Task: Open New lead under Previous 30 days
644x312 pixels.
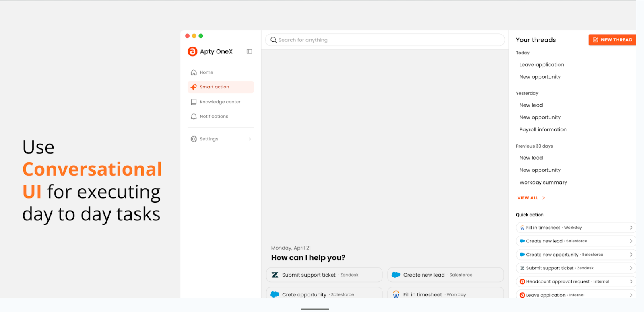Action: point(531,158)
